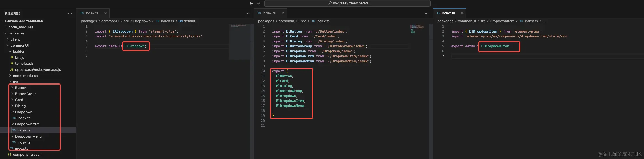Click 'ElCard,' in the export list
644x159 pixels.
283,81
